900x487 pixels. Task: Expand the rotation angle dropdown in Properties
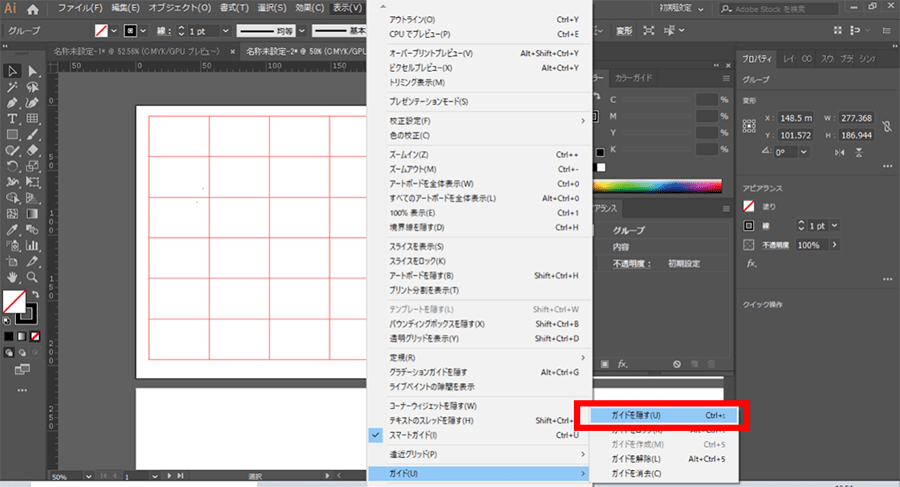pyautogui.click(x=802, y=151)
